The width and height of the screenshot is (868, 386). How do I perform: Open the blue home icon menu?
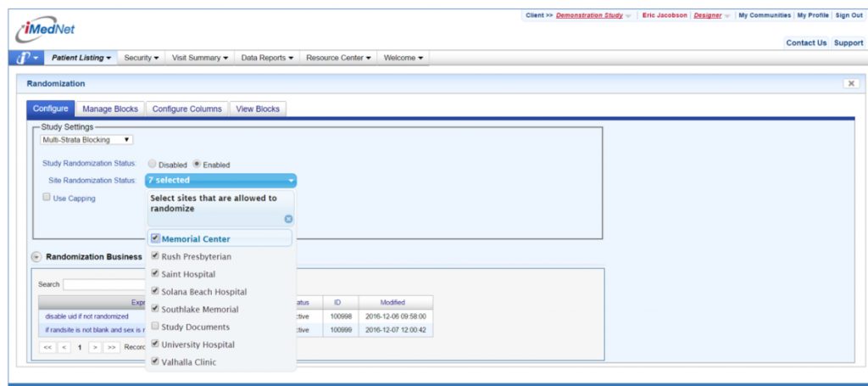click(24, 58)
